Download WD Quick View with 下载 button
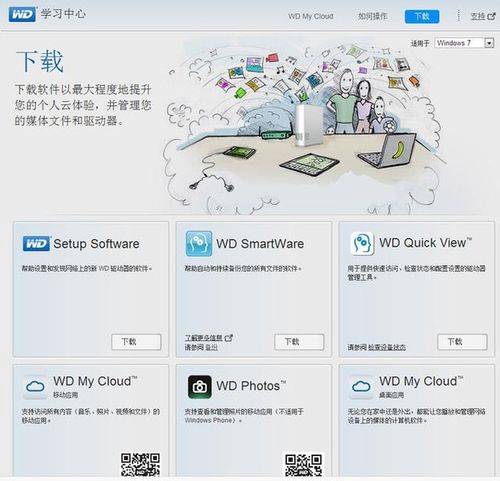 [x=462, y=342]
